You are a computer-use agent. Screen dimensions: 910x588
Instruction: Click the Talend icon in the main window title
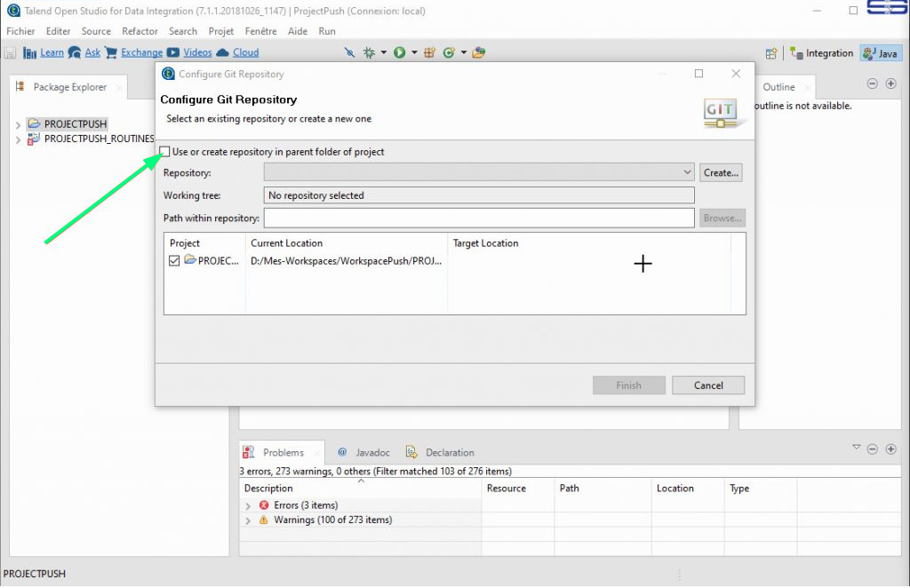pyautogui.click(x=13, y=11)
